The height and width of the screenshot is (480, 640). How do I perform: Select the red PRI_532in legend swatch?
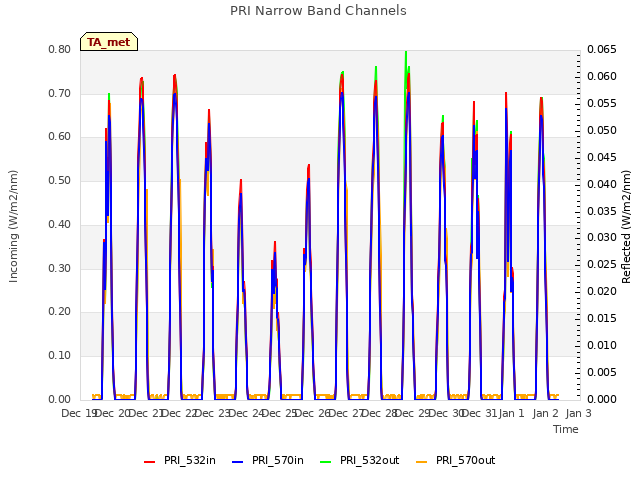tap(149, 461)
